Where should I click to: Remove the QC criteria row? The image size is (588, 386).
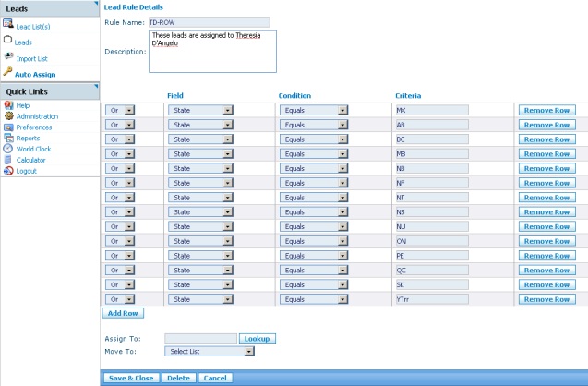[547, 270]
